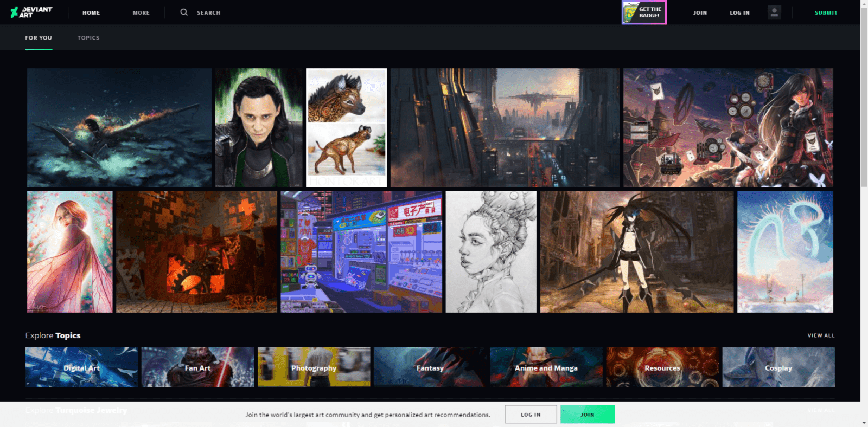This screenshot has width=868, height=427.
Task: Open the Resources topic
Action: (x=662, y=367)
